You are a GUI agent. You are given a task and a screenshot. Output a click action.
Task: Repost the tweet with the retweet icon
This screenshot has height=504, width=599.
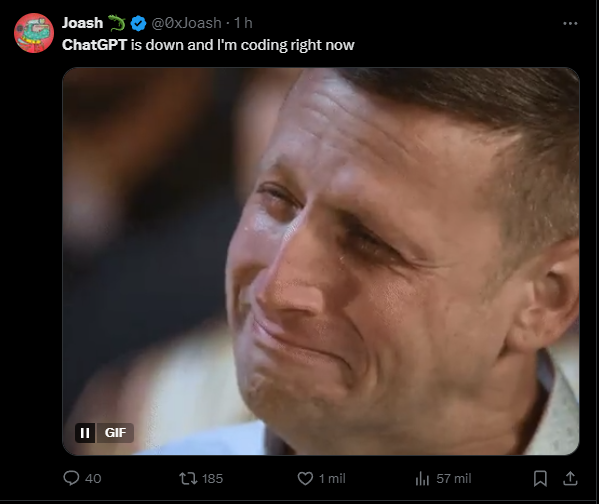click(188, 478)
